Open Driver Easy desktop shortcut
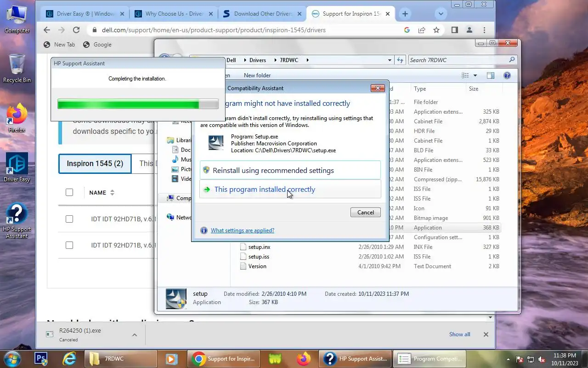The height and width of the screenshot is (368, 588). (17, 168)
